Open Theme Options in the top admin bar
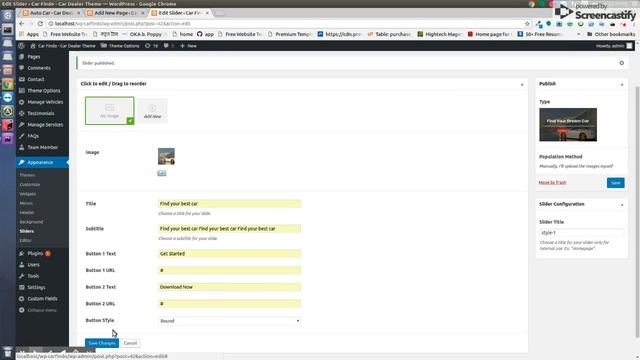This screenshot has width=640, height=360. pyautogui.click(x=120, y=46)
